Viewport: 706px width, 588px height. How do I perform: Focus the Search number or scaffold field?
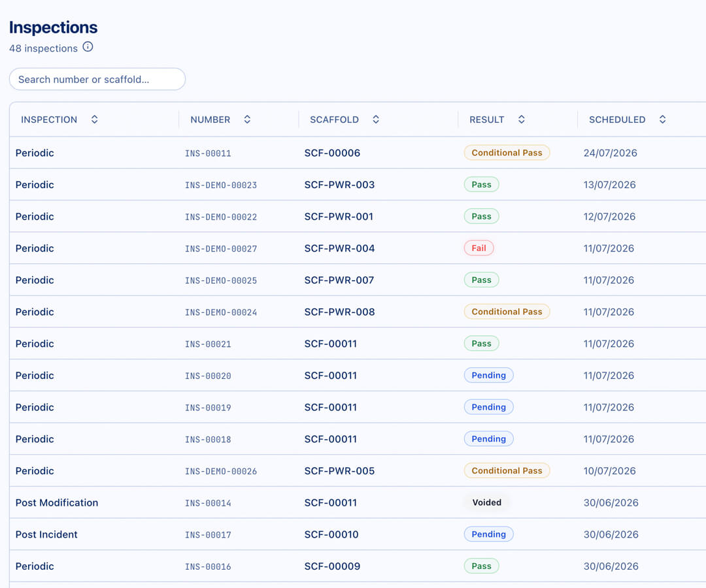(x=97, y=79)
